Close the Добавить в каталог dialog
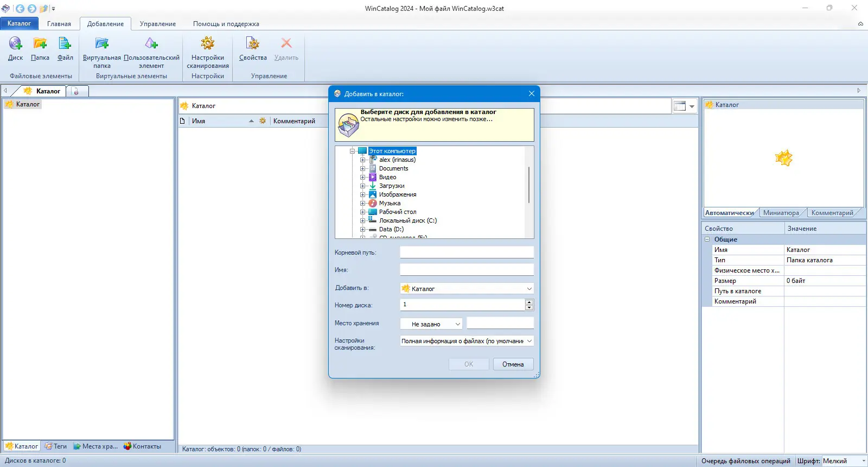Viewport: 868px width, 467px height. [x=532, y=94]
